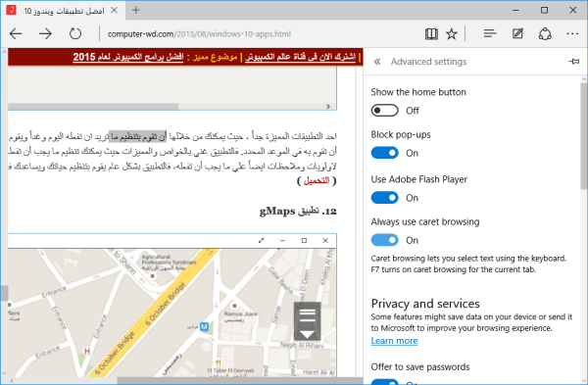Add page to favorites with star icon
Image resolution: width=588 pixels, height=385 pixels.
[x=452, y=34]
